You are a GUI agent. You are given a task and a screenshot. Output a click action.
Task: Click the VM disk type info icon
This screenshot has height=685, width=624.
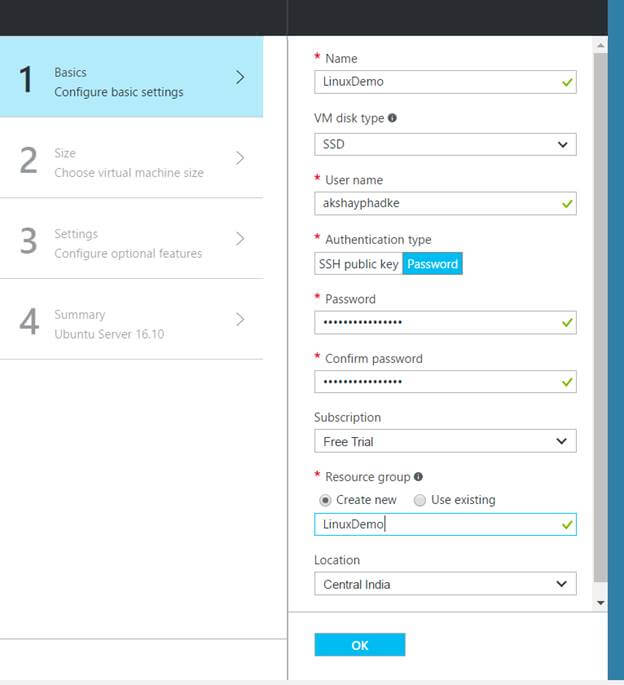tap(392, 118)
